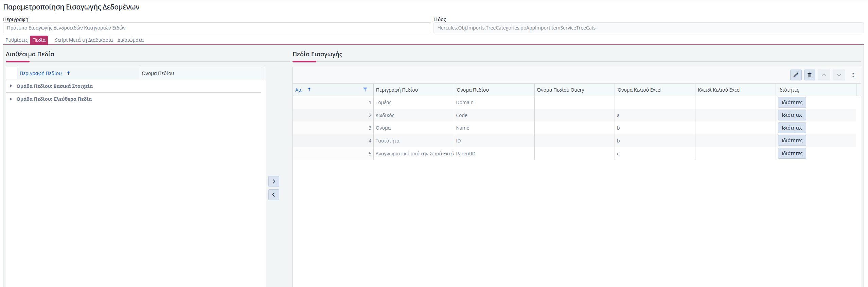Open the three-dot more options menu
This screenshot has height=287, width=868.
pos(853,75)
